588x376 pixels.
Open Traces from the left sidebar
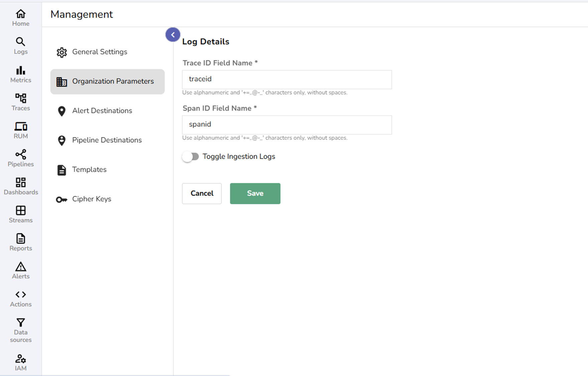(20, 101)
